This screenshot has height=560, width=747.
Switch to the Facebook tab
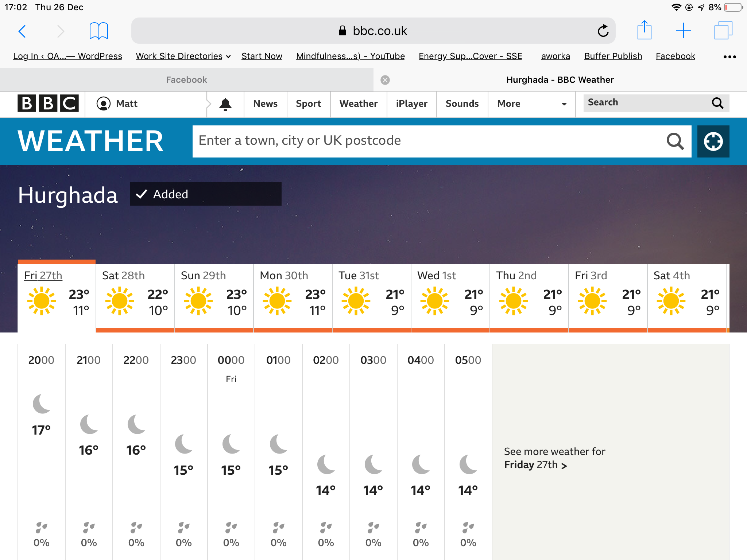[x=186, y=80]
